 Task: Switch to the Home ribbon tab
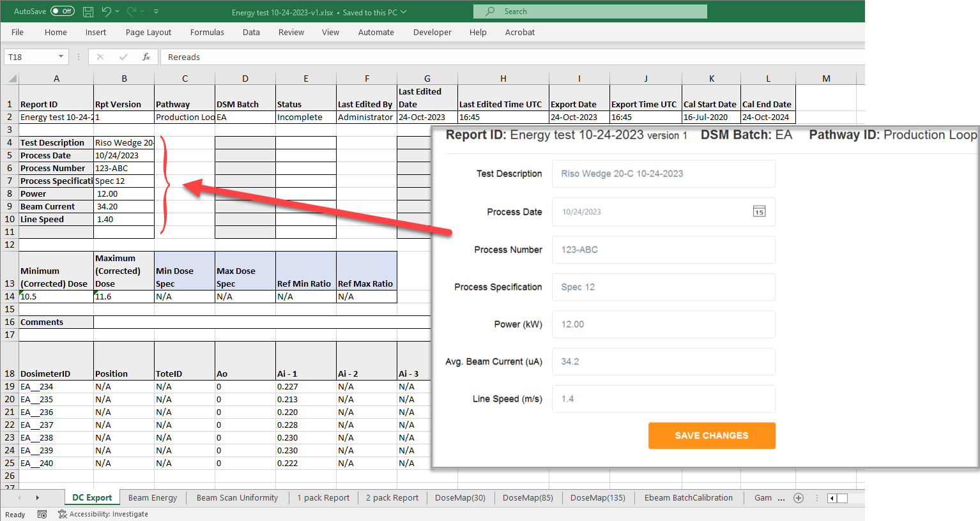56,32
